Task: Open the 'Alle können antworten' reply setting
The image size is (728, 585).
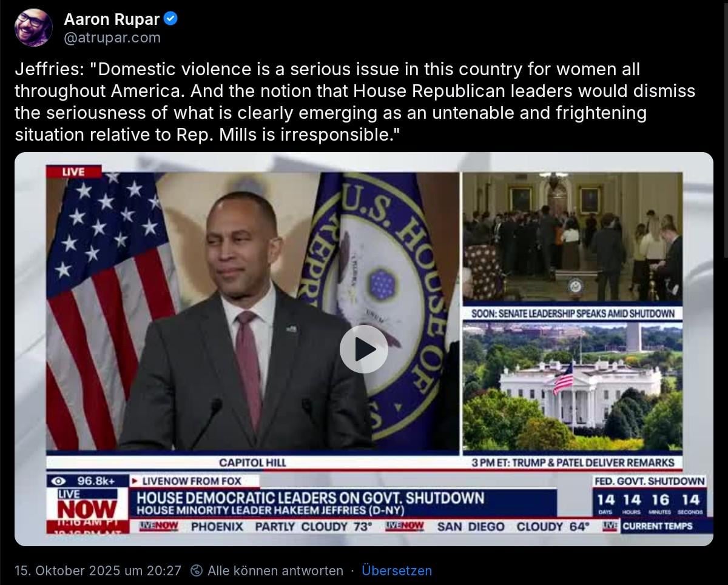Action: (x=275, y=570)
